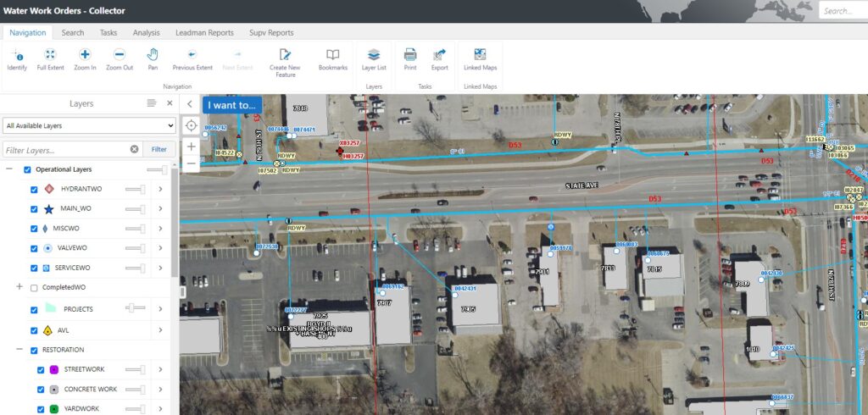The height and width of the screenshot is (415, 868).
Task: Open the Leadman Reports tab
Action: pos(205,33)
